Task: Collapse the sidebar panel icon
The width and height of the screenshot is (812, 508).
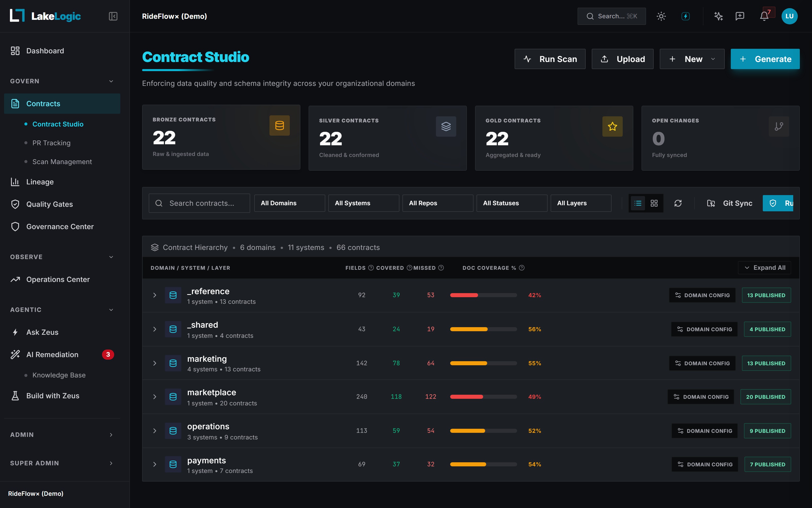Action: 113,16
